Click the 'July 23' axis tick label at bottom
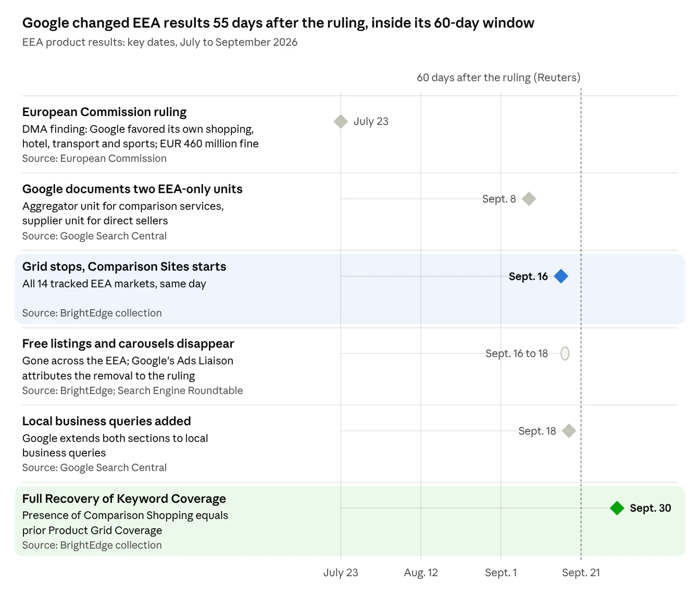 click(x=341, y=573)
